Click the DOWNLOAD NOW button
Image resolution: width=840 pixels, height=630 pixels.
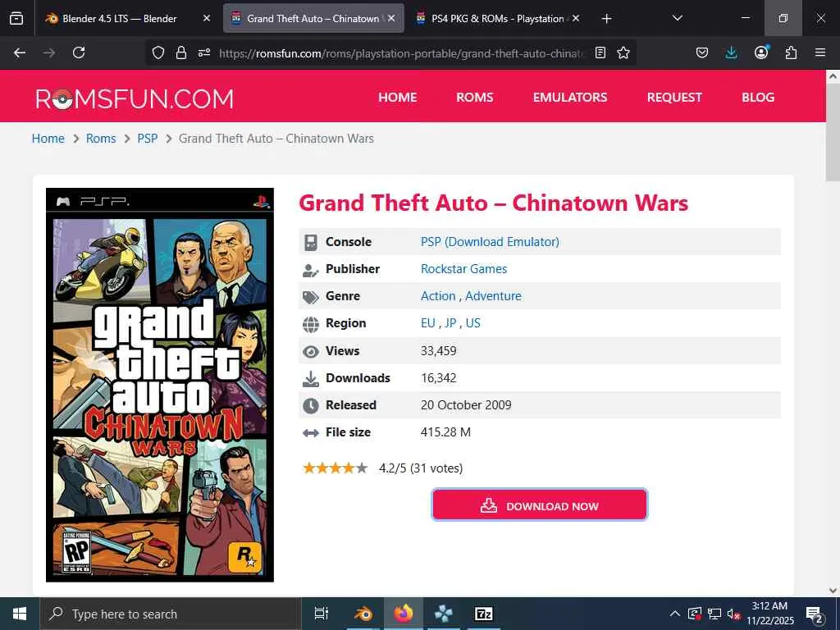pos(540,504)
